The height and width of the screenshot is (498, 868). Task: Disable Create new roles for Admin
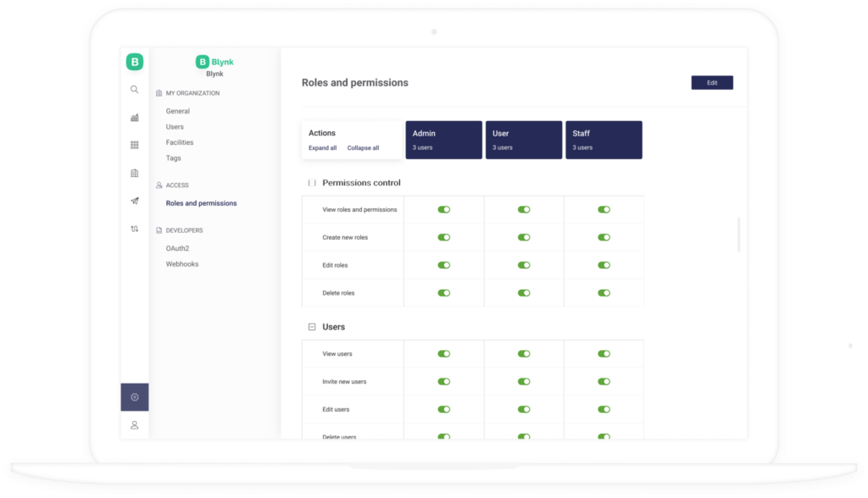(443, 237)
